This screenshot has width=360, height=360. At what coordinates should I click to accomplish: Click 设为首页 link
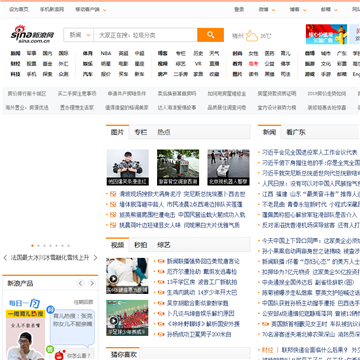click(19, 10)
